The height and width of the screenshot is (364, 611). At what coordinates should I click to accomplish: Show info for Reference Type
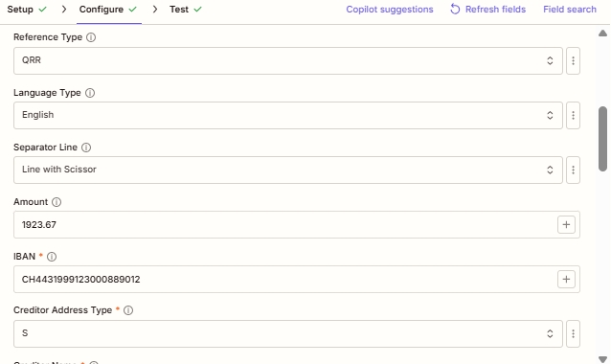[91, 37]
